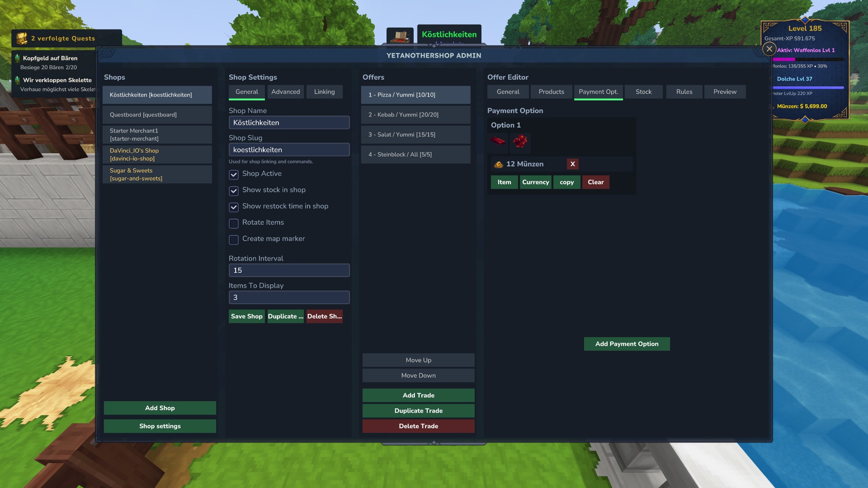Click the Waffenlos XP progress bar

[x=808, y=59]
